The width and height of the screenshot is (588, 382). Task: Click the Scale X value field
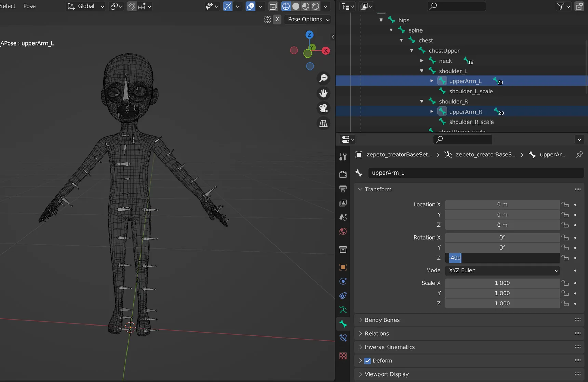point(502,283)
